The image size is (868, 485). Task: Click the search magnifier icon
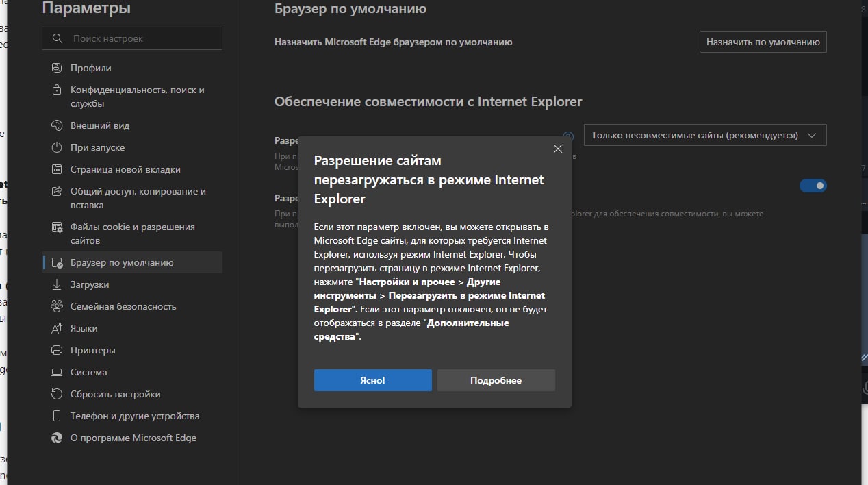click(58, 39)
